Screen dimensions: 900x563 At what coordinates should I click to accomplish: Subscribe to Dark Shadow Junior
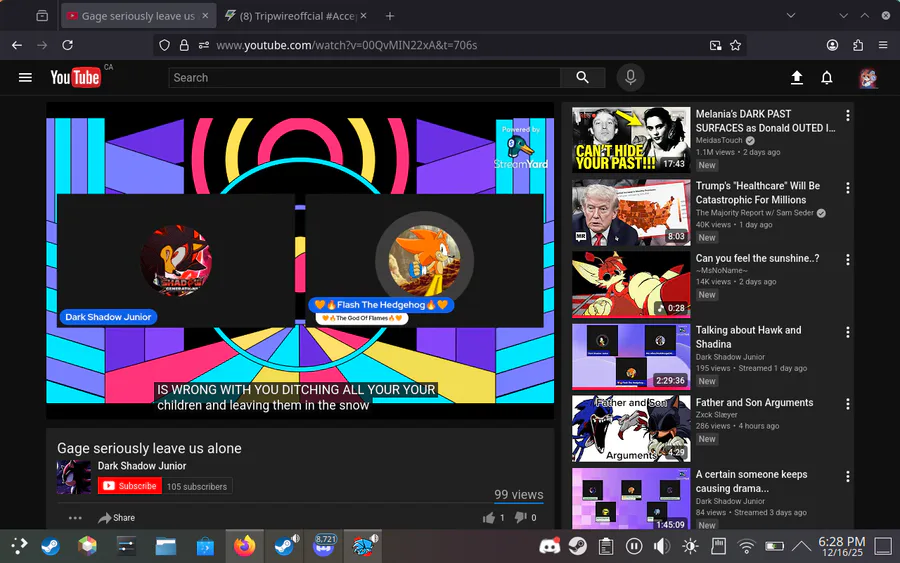[x=130, y=486]
